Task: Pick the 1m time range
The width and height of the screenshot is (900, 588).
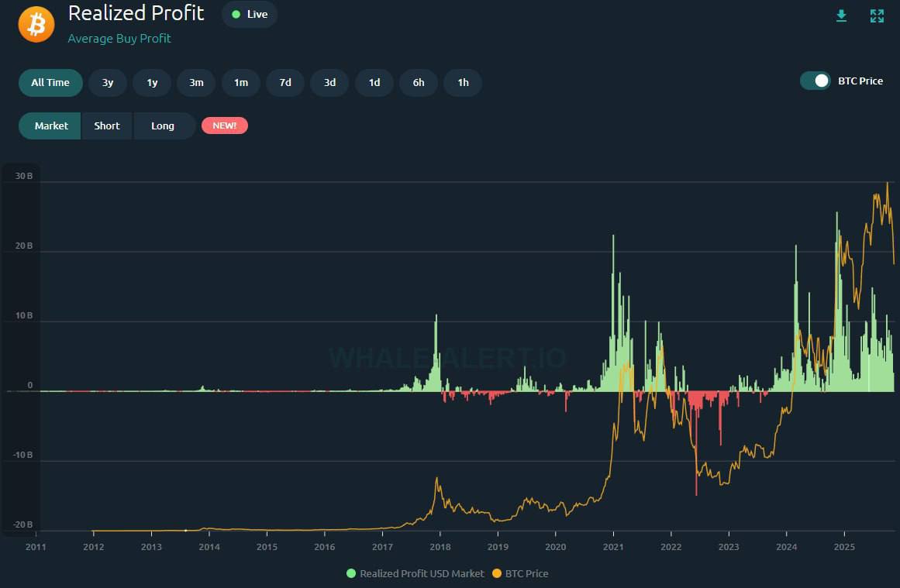Action: (241, 83)
